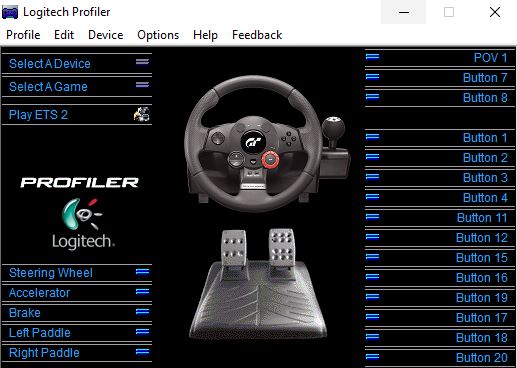Click the Button 11 lines icon
This screenshot has width=517, height=368.
(x=372, y=217)
